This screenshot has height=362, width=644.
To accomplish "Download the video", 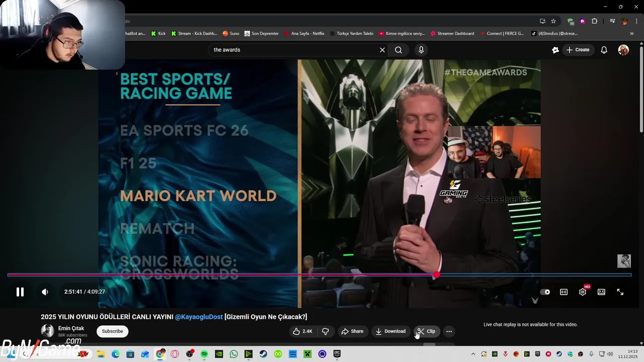I will click(x=390, y=331).
